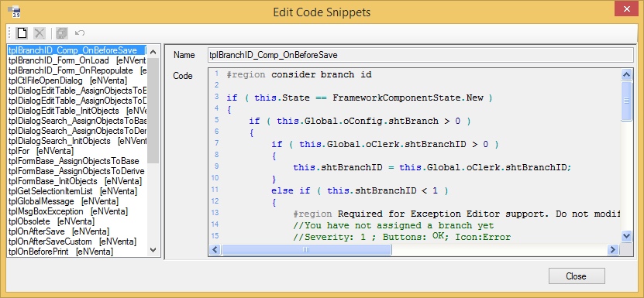Select tplCtlFileOpenDialog snippet
Viewport: 644px width, 298px height.
tap(77, 80)
